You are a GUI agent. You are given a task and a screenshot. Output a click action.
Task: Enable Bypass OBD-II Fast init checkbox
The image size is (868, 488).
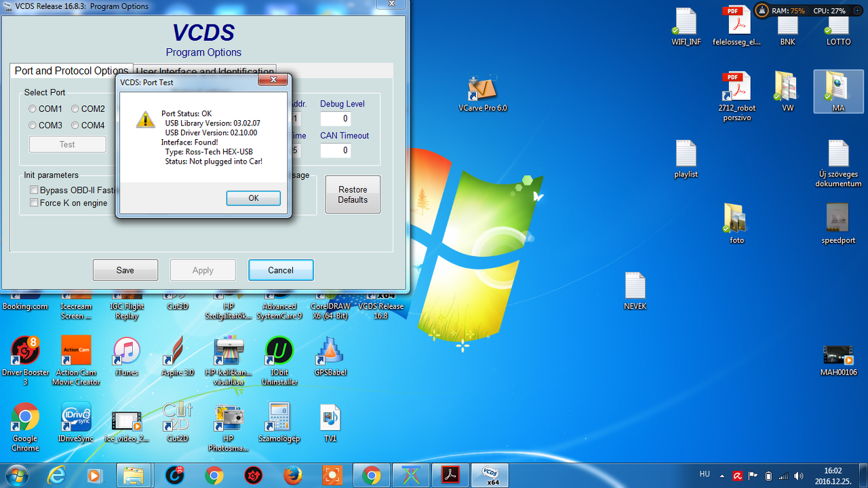click(34, 191)
